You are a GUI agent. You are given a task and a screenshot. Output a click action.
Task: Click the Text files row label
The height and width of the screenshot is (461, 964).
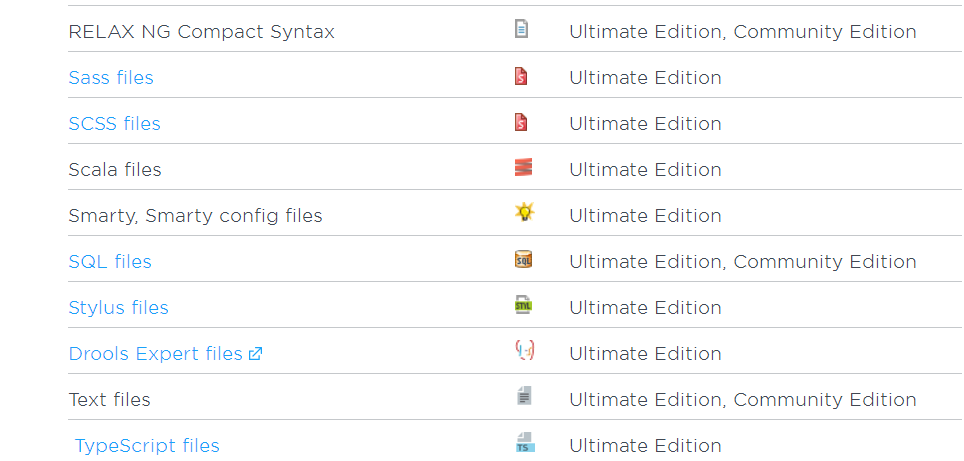click(x=109, y=400)
